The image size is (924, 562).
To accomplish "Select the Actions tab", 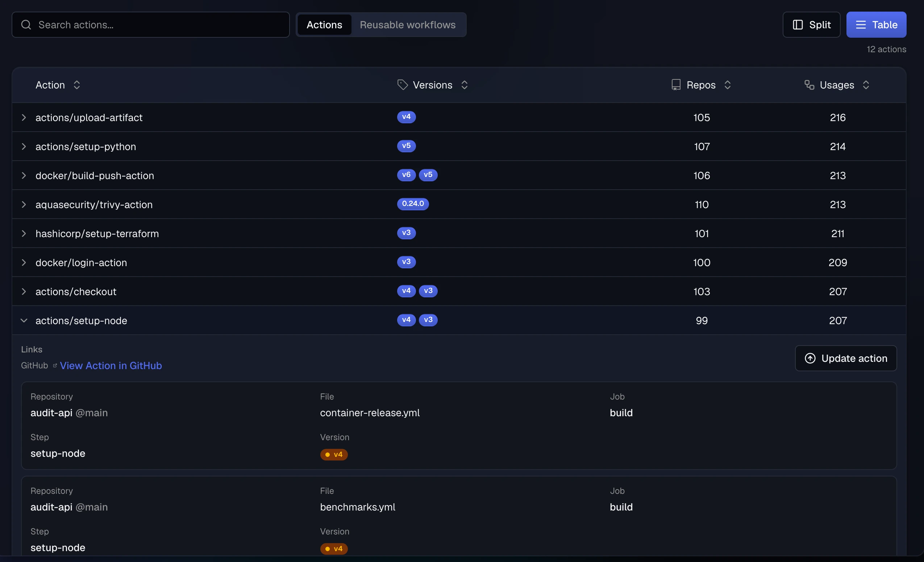I will click(324, 25).
